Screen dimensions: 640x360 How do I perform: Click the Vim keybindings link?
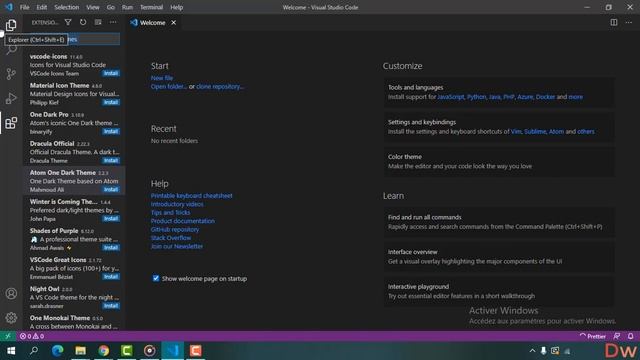516,132
